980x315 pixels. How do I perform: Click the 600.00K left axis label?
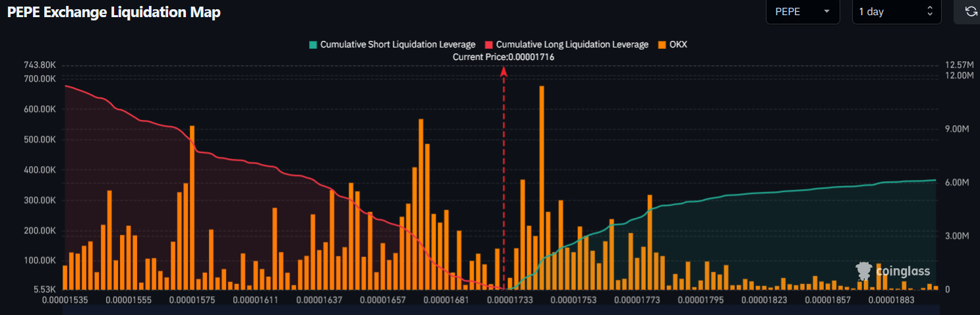pos(40,109)
